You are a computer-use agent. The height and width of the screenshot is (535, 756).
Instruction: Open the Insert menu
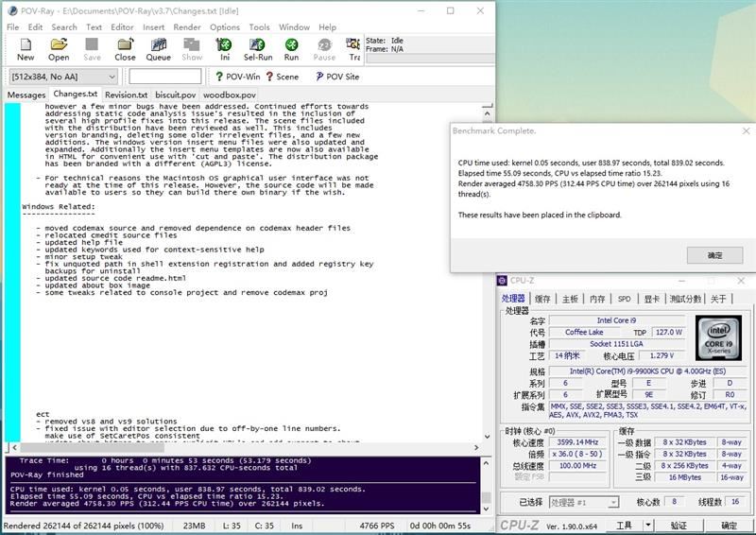pos(153,27)
